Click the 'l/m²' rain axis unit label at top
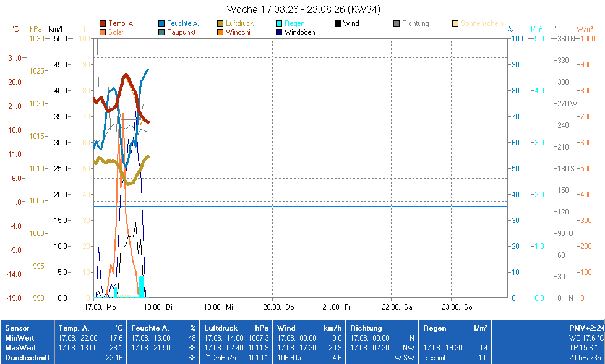Viewport: 605px width, 364px height. click(x=536, y=29)
